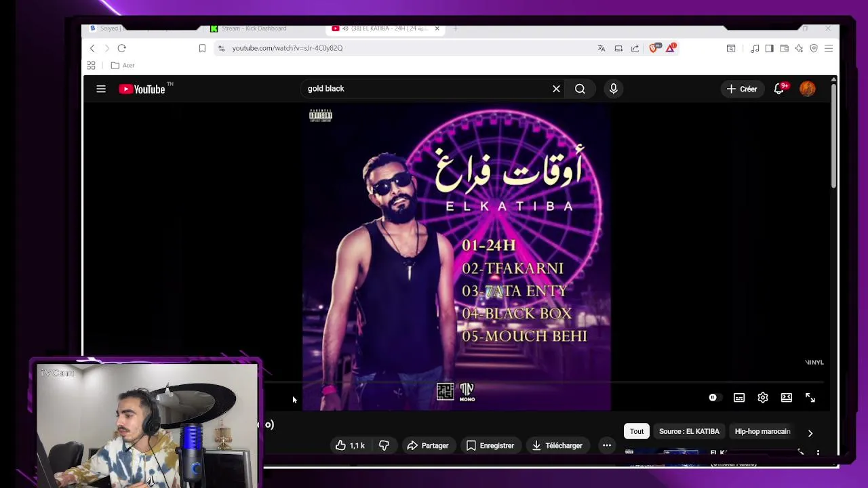This screenshot has height=488, width=868.
Task: Open the browser hamburger main menu
Action: pyautogui.click(x=829, y=48)
